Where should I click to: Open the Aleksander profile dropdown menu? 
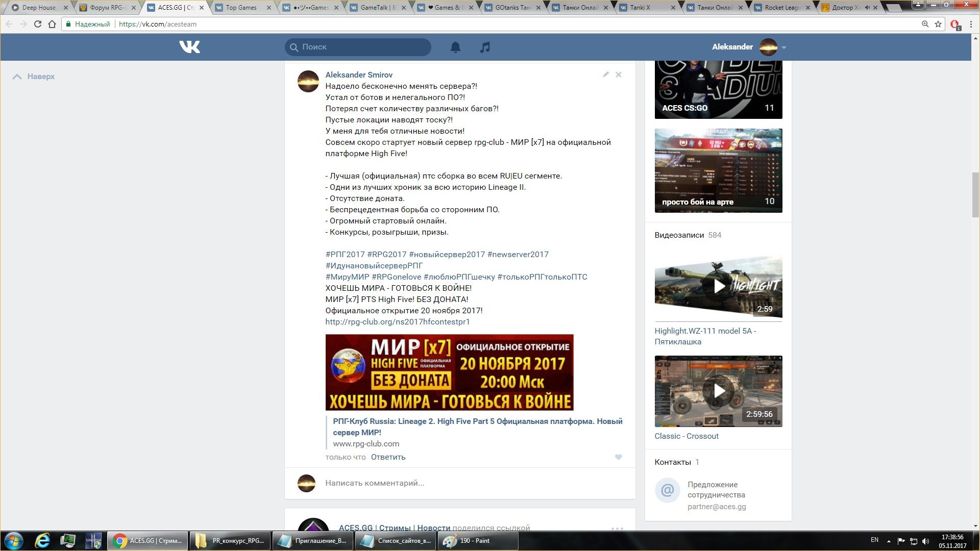coord(783,47)
